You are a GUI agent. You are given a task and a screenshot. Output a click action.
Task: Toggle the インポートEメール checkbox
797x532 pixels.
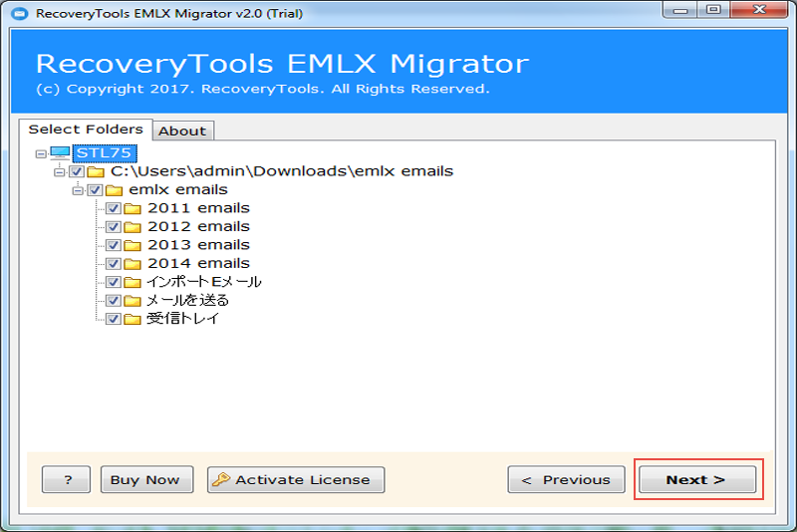click(114, 282)
